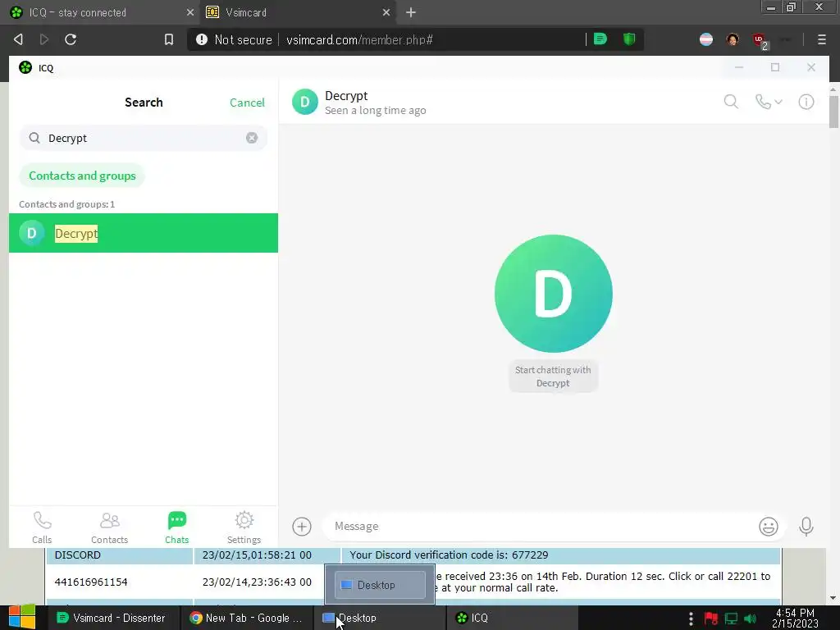Image resolution: width=840 pixels, height=630 pixels.
Task: Open the Contacts tab in ICQ
Action: click(109, 527)
